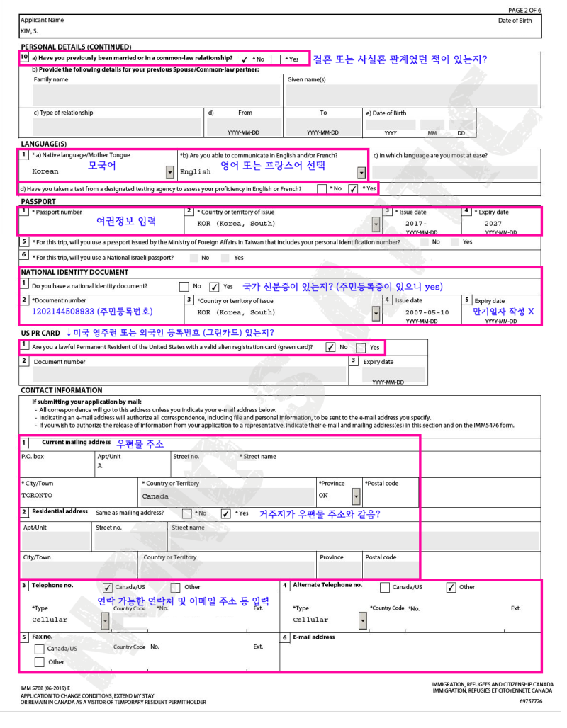567x728 pixels.
Task: Tick No for designated language test taken
Action: pos(322,189)
